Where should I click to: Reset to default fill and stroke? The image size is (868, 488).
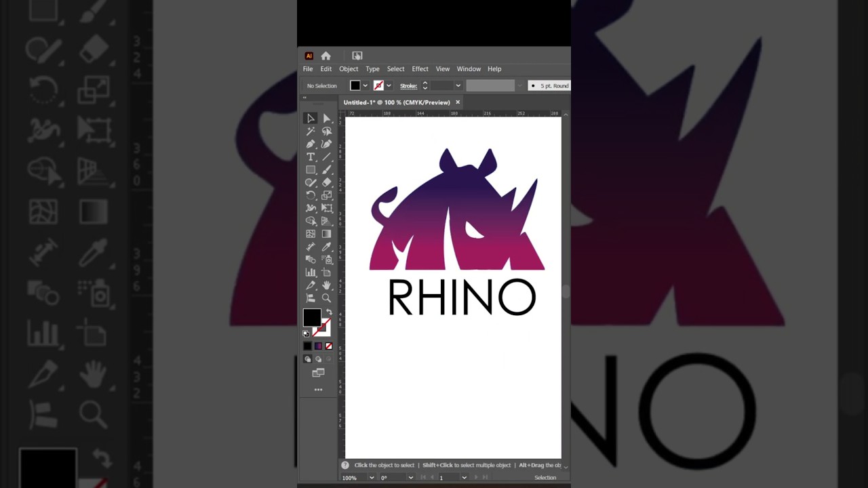coord(306,333)
